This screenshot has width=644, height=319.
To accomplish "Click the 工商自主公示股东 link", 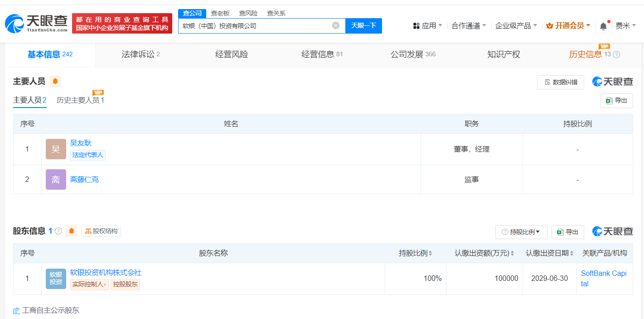I will tap(46, 310).
